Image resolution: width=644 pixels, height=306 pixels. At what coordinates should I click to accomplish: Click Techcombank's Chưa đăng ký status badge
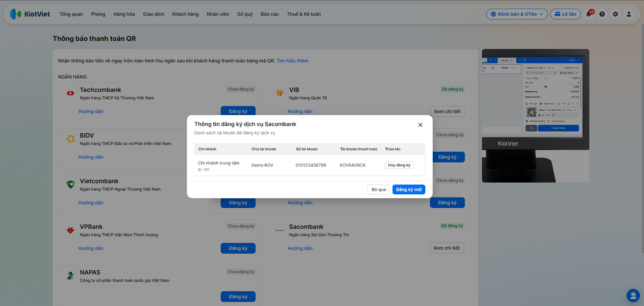click(241, 89)
